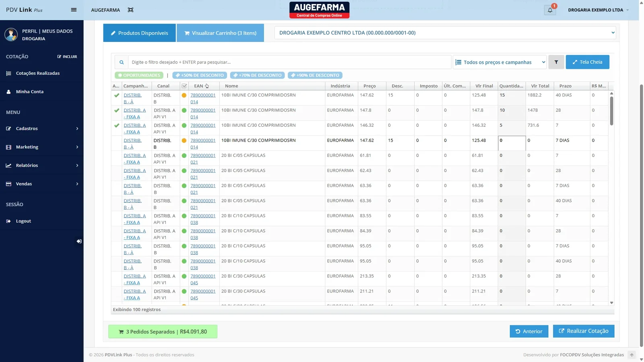Expand the Vendas menu

tap(42, 184)
